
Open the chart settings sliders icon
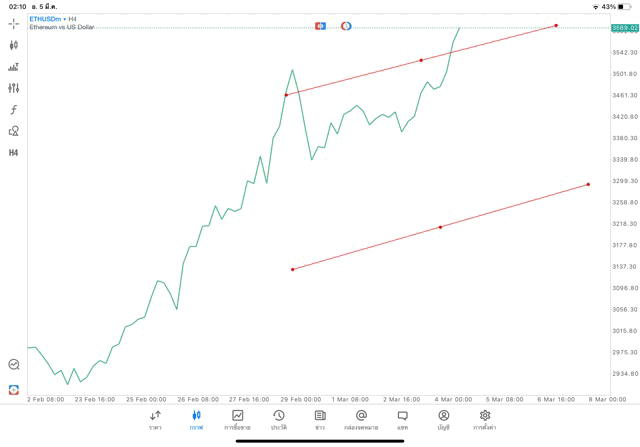point(13,88)
